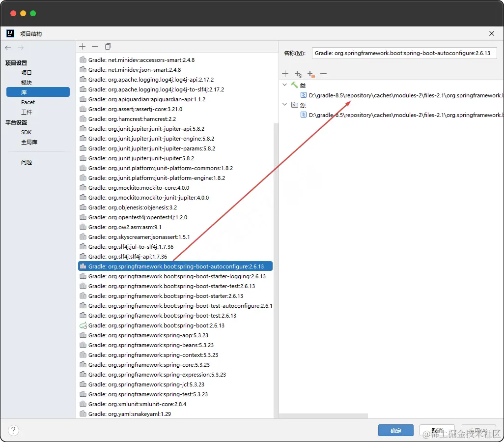The width and height of the screenshot is (504, 442).
Task: Click the roots panel horizontal scrollbar
Action: click(x=323, y=415)
